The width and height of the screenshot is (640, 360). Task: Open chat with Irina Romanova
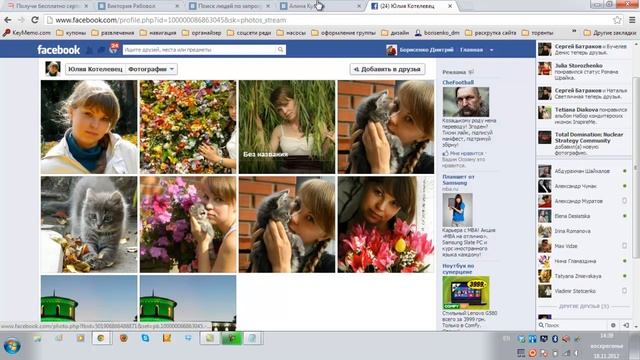pos(583,231)
